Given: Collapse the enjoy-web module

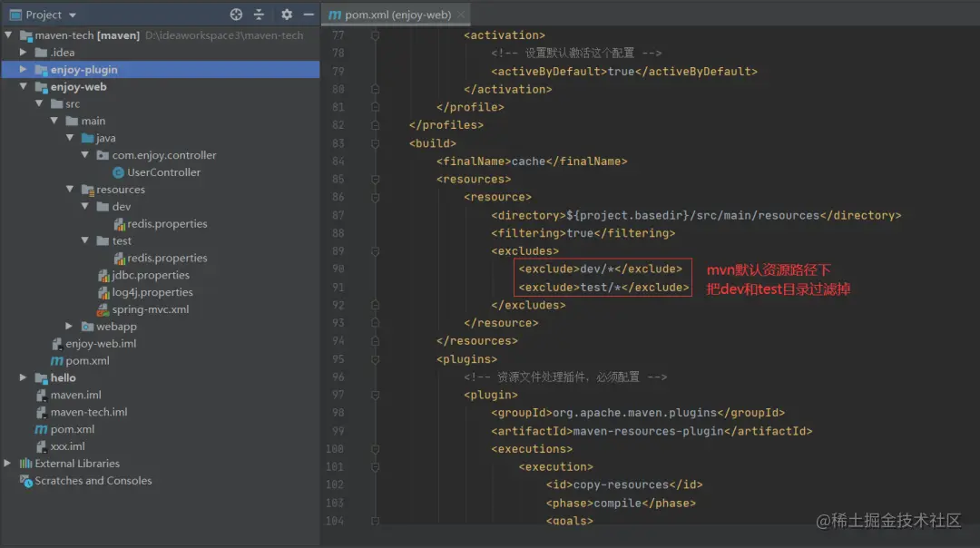Looking at the screenshot, I should pyautogui.click(x=24, y=87).
